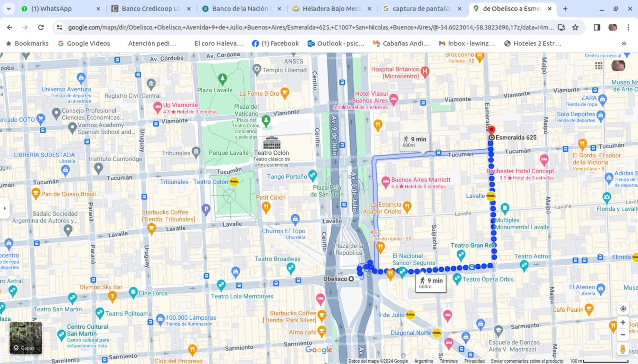Click the Plaza Lavalle park marker
Viewport: 638px width, 364px height.
click(x=222, y=79)
